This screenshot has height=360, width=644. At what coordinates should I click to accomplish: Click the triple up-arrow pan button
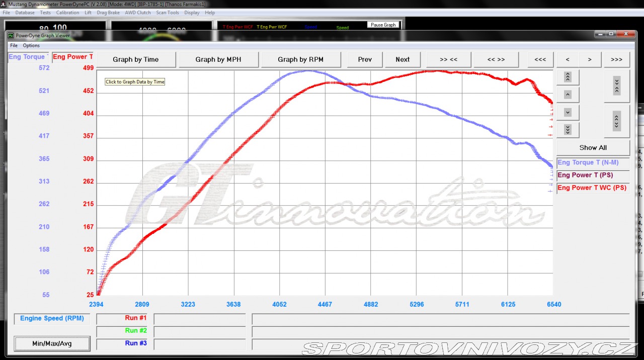(568, 77)
